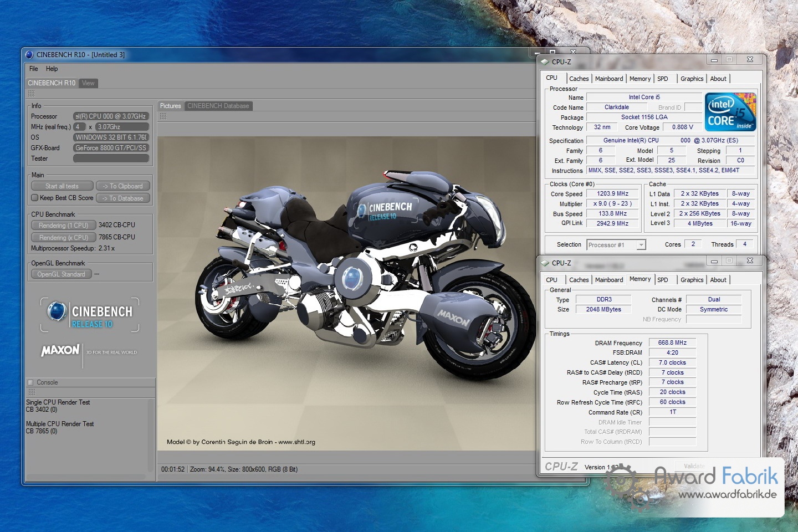Click the lower CPU-Z window title icon
Viewport: 798px width, 532px height.
click(545, 263)
